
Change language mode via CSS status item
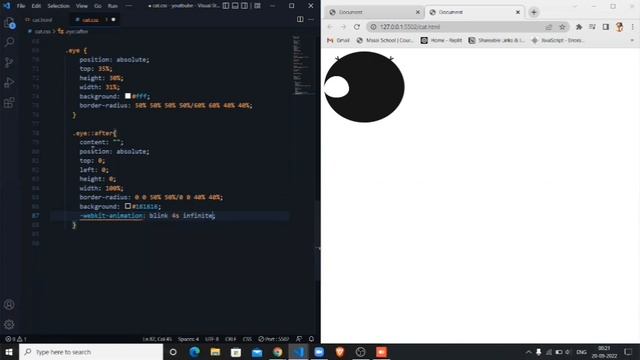coord(247,339)
